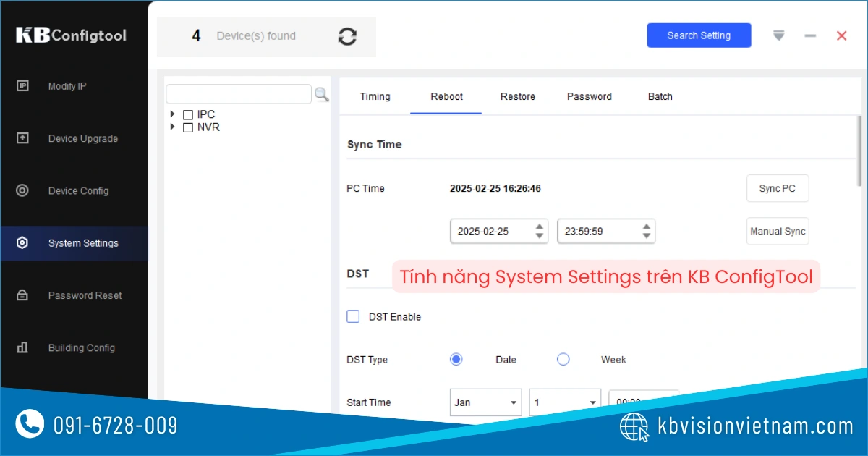Image resolution: width=868 pixels, height=456 pixels.
Task: Refresh the found devices list
Action: [347, 36]
